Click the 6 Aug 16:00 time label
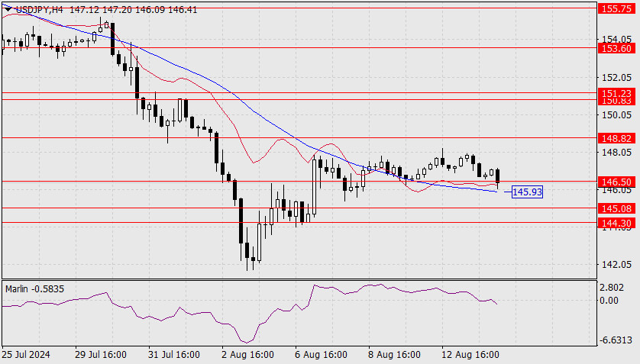 (x=322, y=355)
